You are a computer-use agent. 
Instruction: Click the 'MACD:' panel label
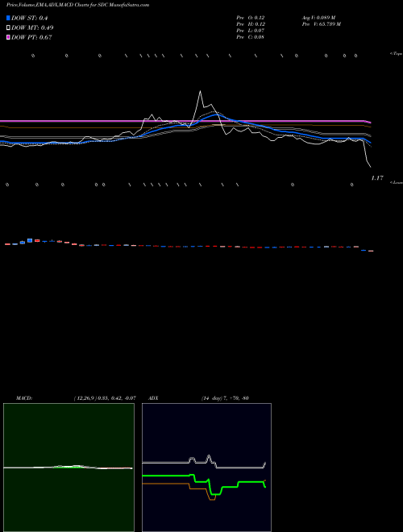pyautogui.click(x=24, y=398)
